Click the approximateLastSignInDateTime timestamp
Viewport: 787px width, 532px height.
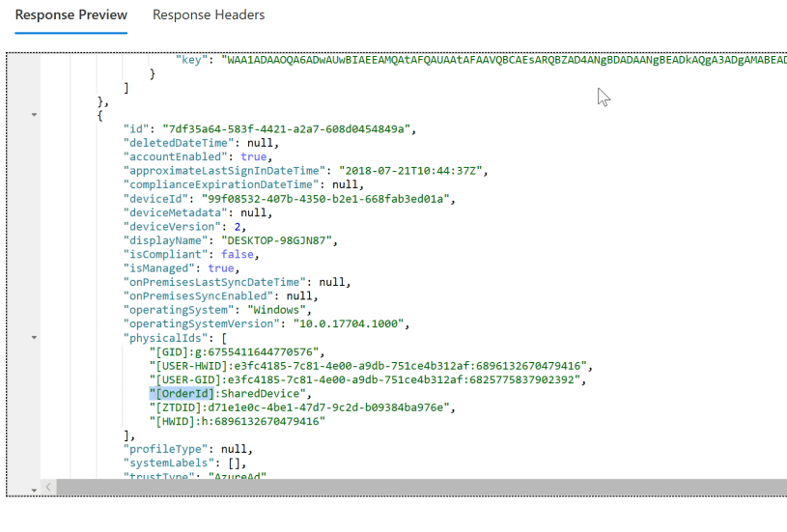coord(406,171)
